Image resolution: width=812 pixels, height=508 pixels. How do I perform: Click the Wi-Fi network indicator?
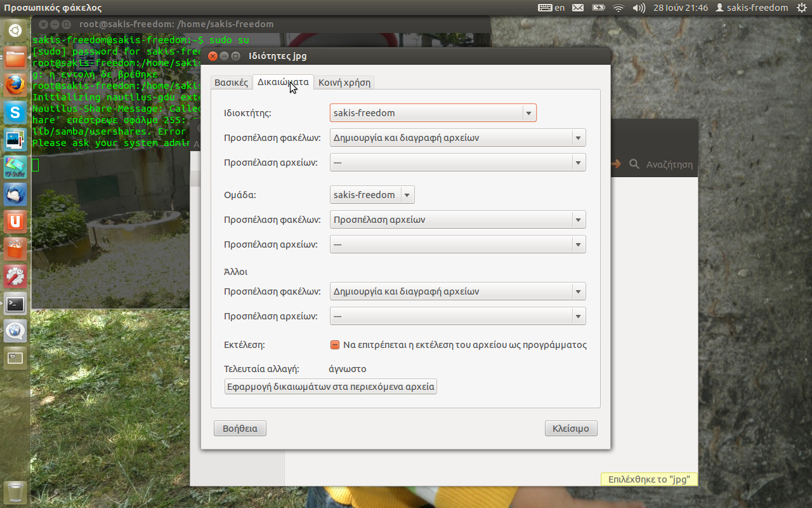tap(618, 8)
